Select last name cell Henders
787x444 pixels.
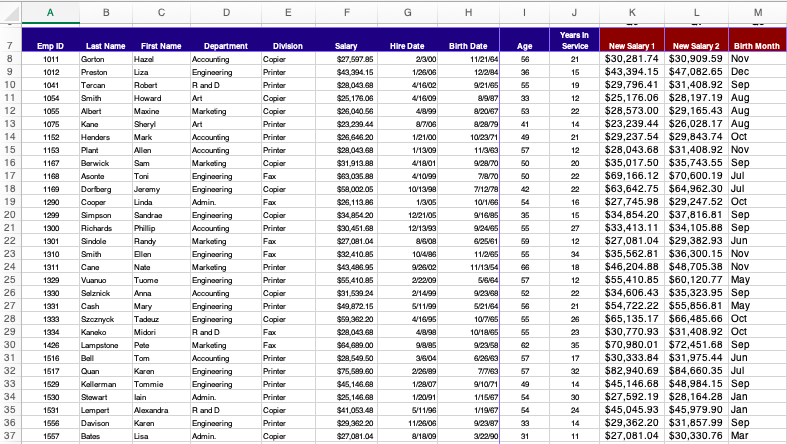coord(106,137)
